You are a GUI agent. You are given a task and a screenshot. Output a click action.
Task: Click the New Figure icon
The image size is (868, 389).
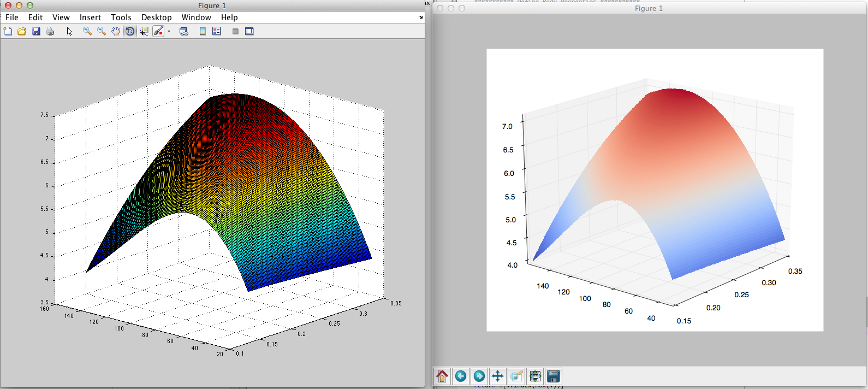tap(8, 32)
